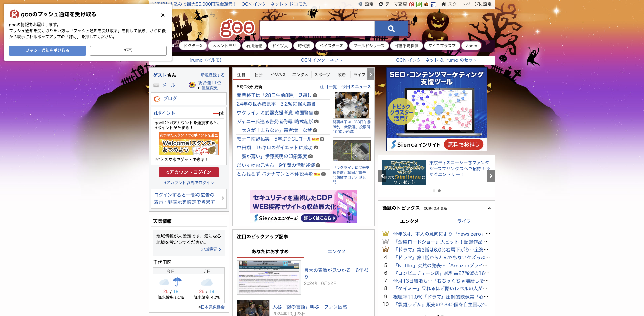This screenshot has height=316, width=644.
Task: Select the 社会 news tab
Action: pos(258,75)
